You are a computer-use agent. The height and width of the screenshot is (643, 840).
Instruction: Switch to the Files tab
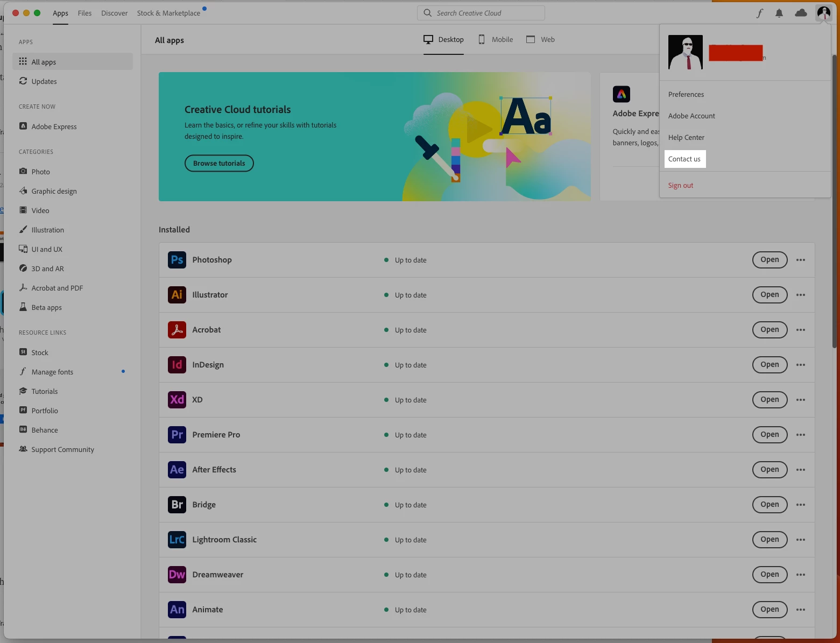pyautogui.click(x=84, y=13)
